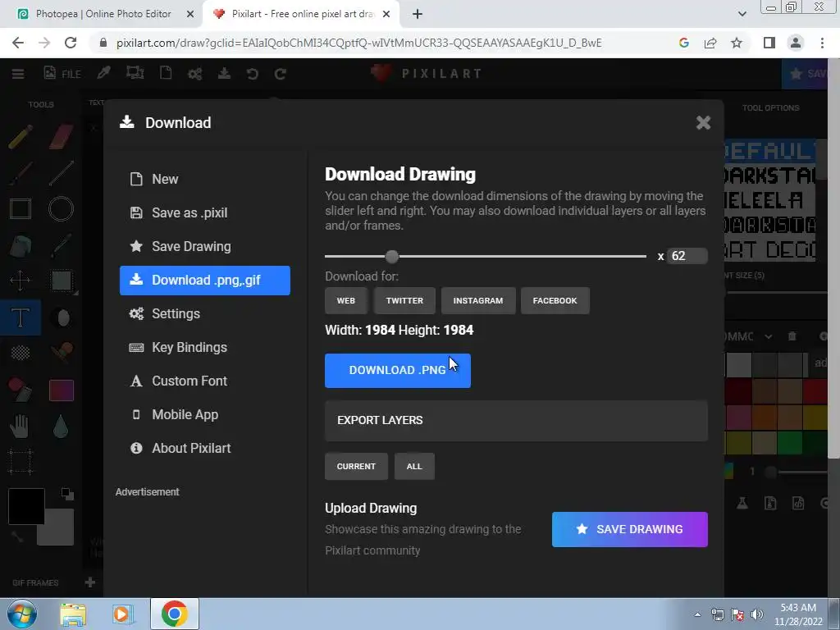The image size is (840, 630).
Task: Click the scale multiplier field showing 62
Action: coord(687,256)
